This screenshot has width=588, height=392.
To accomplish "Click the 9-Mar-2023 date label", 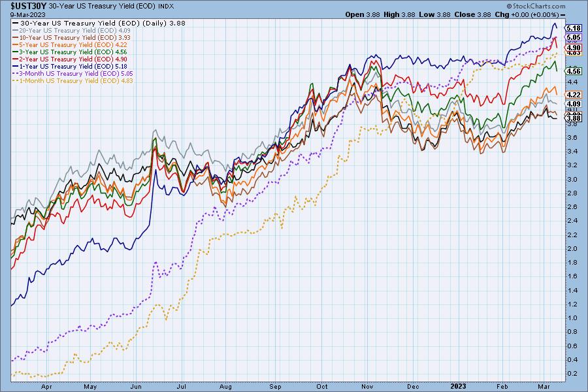I will [27, 14].
